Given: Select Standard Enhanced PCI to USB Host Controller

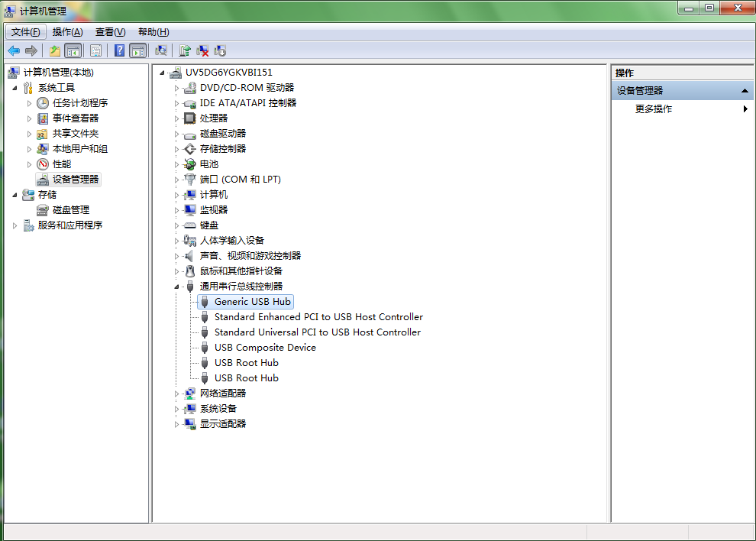Looking at the screenshot, I should click(x=318, y=317).
